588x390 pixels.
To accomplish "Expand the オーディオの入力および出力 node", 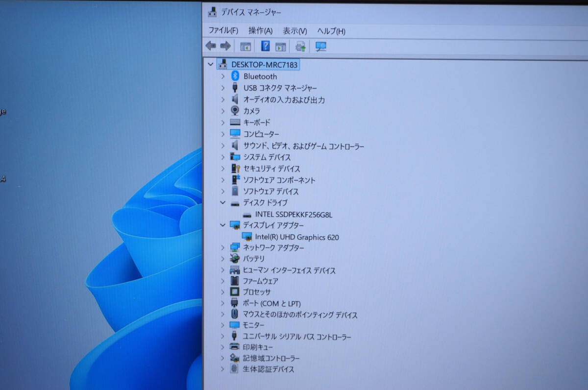I will click(222, 99).
